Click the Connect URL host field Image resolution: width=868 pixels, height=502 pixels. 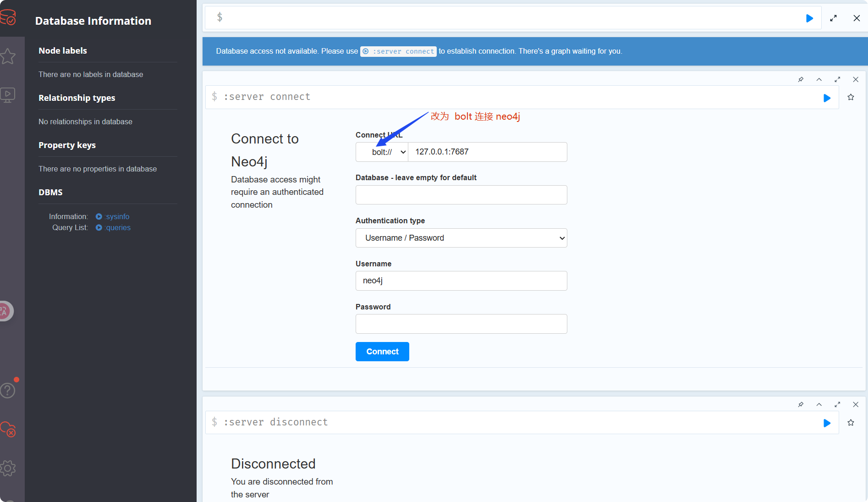(487, 152)
